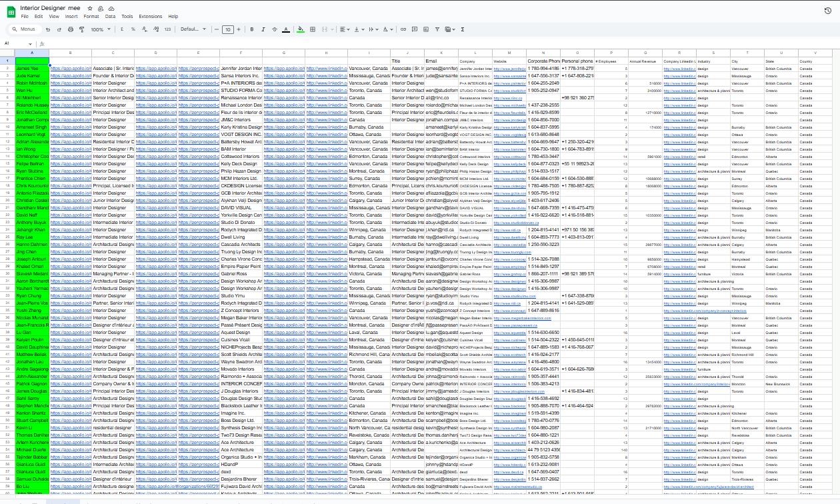Add a comment using toolbar icon
This screenshot has height=504, width=840.
414,29
